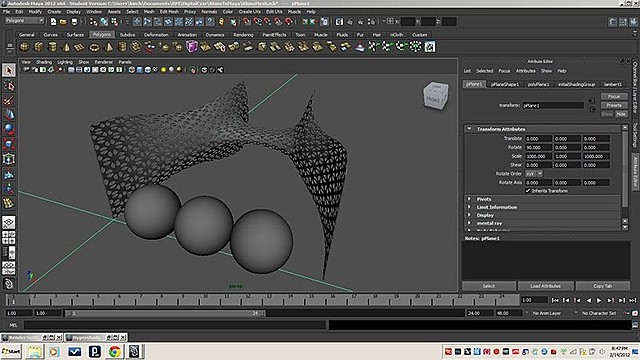Screen dimensions: 640x360
Task: Open Attribute Editor Attributes menu
Action: [x=526, y=71]
